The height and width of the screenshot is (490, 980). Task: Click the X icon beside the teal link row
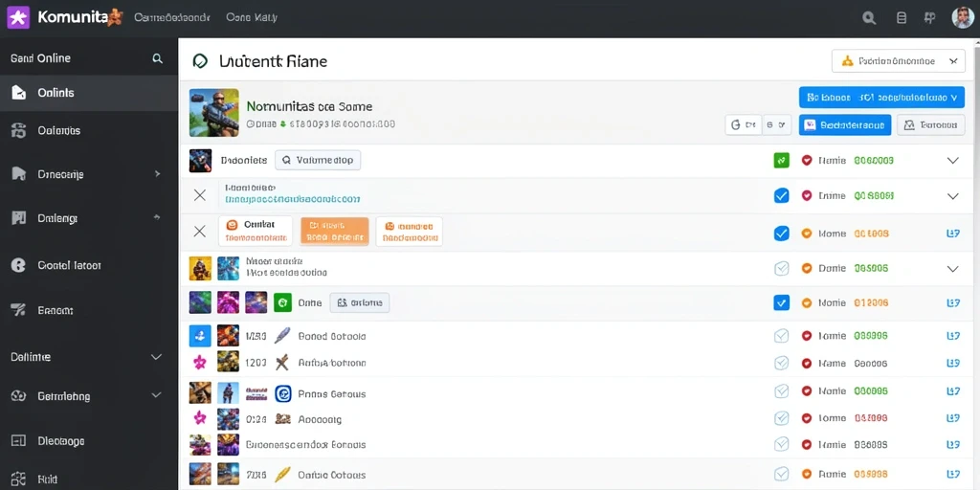point(200,195)
